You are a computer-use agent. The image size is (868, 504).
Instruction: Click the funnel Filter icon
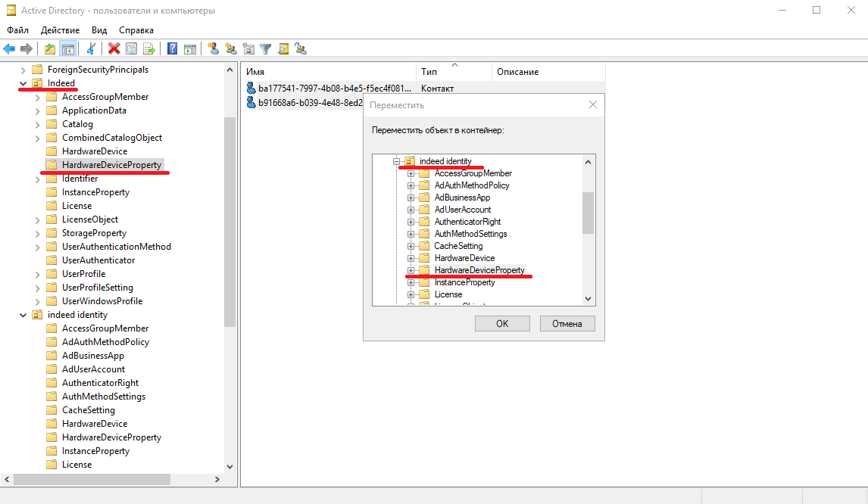(x=266, y=49)
